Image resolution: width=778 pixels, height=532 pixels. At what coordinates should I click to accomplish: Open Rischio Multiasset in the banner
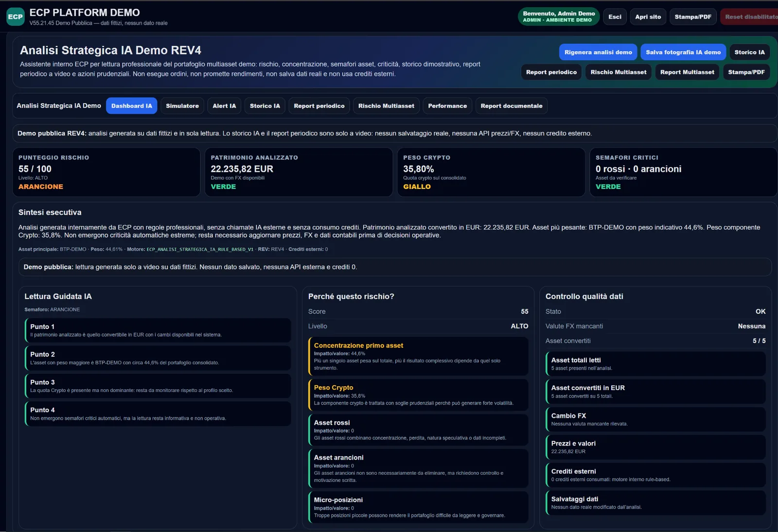point(618,72)
